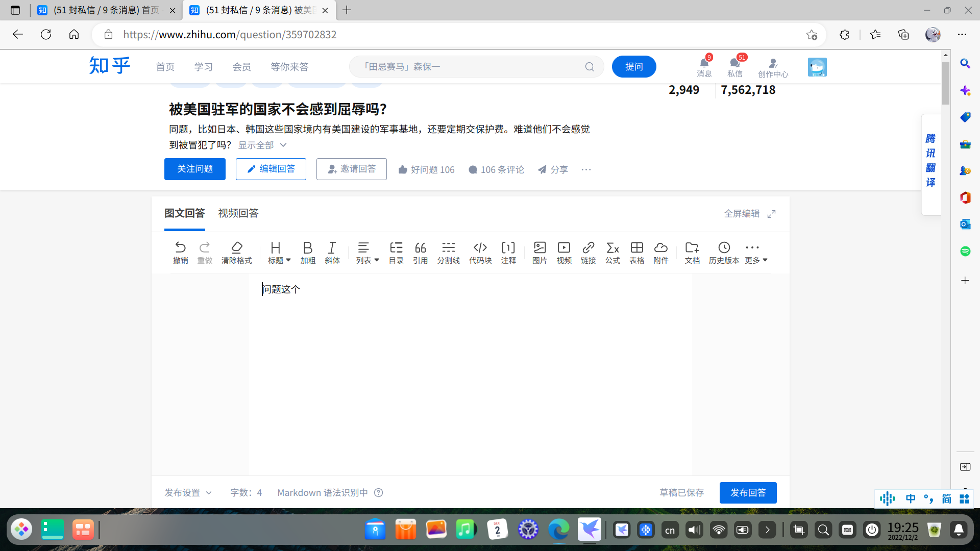The height and width of the screenshot is (551, 980).
Task: Select the italic (斜体) formatting icon
Action: pyautogui.click(x=332, y=252)
